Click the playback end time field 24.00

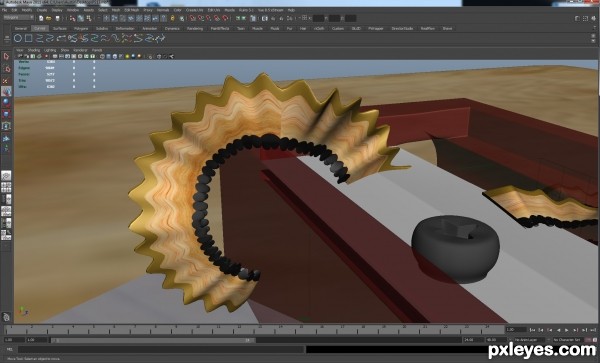tap(473, 340)
